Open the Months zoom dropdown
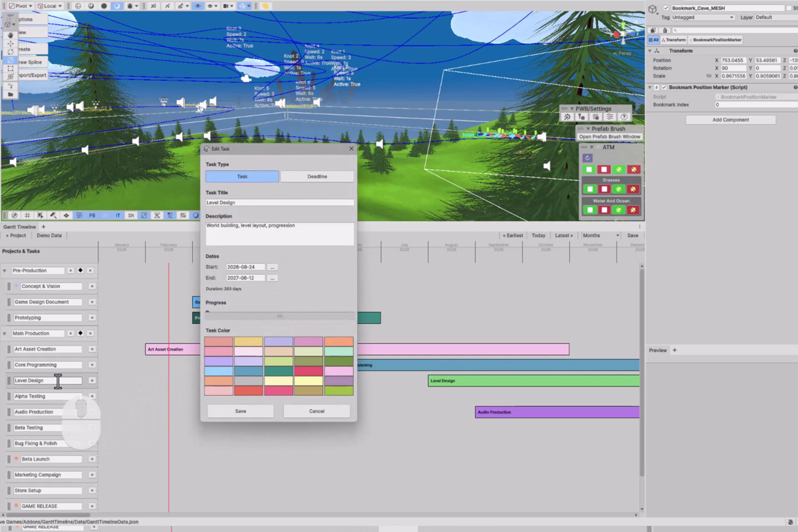 (x=601, y=235)
